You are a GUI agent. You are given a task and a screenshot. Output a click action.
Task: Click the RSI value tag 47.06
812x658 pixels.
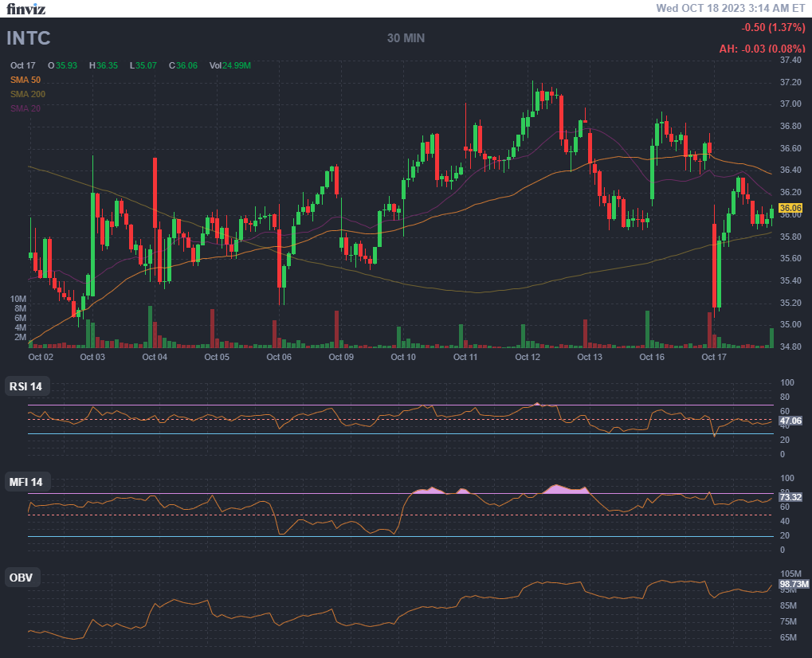790,421
